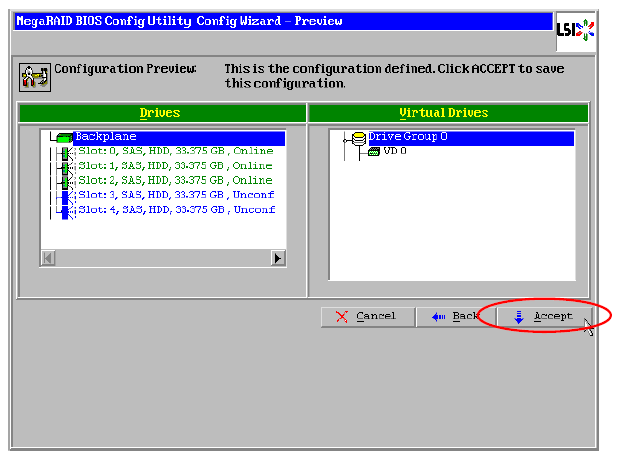Select Slot: 2 SAS HDD Online row
The height and width of the screenshot is (460, 620).
click(x=175, y=180)
